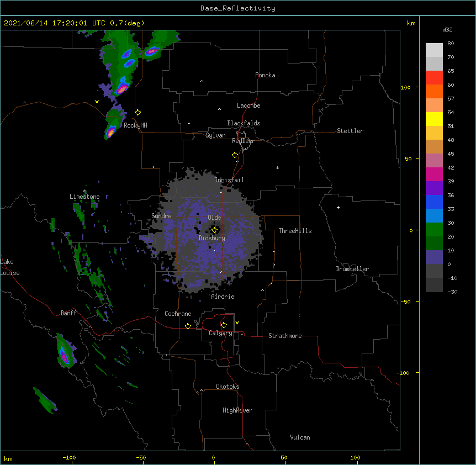Viewport: 476px width, 465px height.
Task: Click the yellow V marker northeast of Calgary
Action: 237,323
